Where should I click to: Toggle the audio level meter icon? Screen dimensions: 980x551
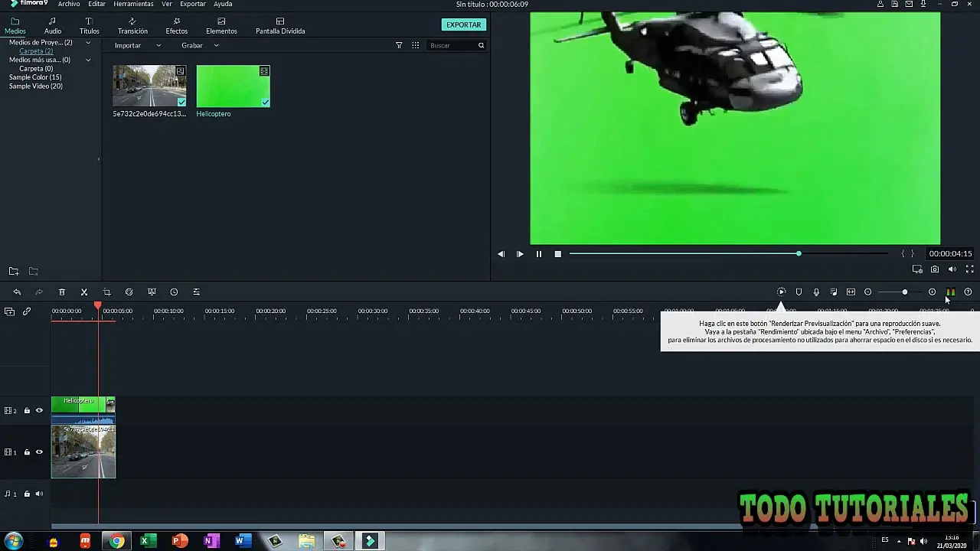[950, 292]
